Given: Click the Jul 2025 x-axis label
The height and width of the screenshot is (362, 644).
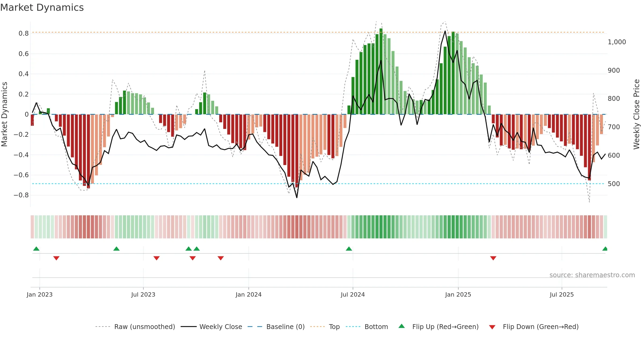Looking at the screenshot, I should pyautogui.click(x=562, y=294).
